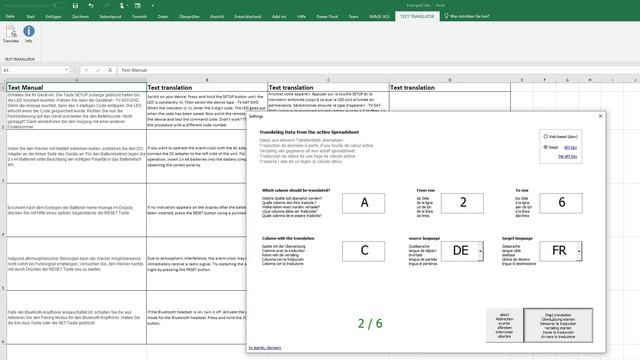Viewport: 640px width, 360px height.
Task: Open the target language FR dropdown
Action: tap(579, 251)
